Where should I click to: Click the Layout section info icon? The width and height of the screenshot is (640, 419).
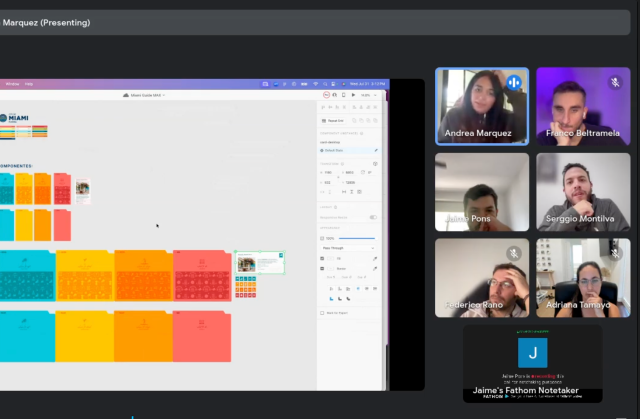pos(336,207)
